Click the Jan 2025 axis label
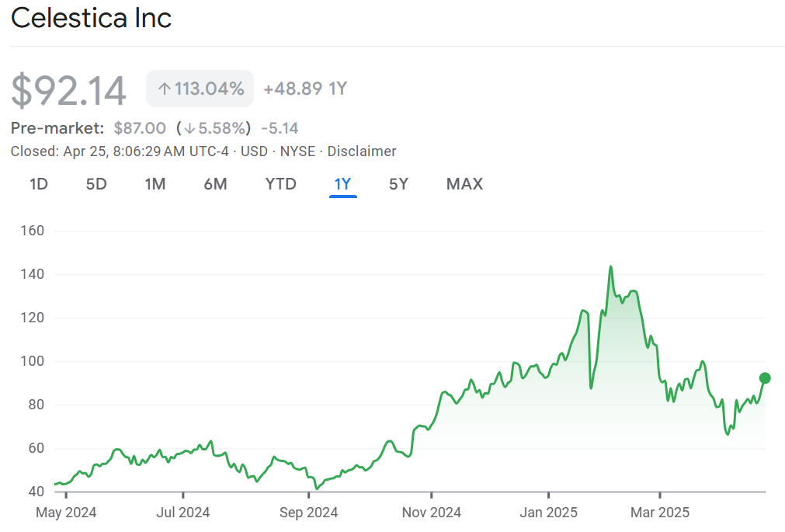This screenshot has width=785, height=532. (549, 513)
